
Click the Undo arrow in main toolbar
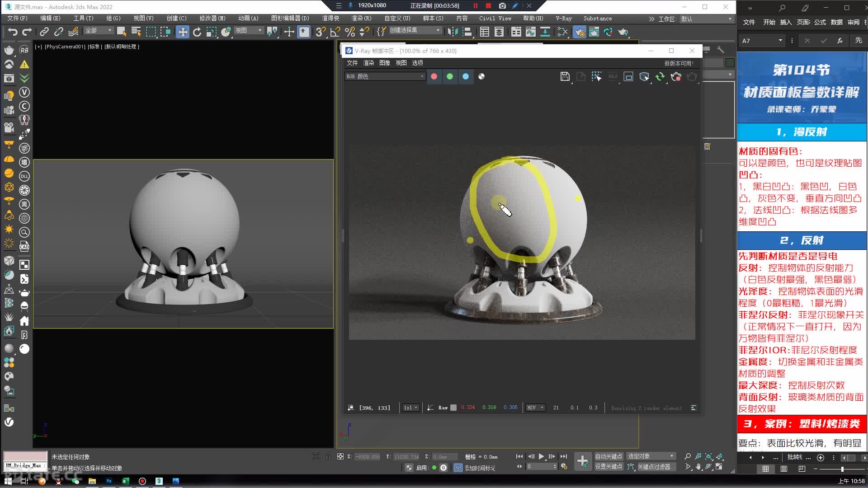coord(13,32)
